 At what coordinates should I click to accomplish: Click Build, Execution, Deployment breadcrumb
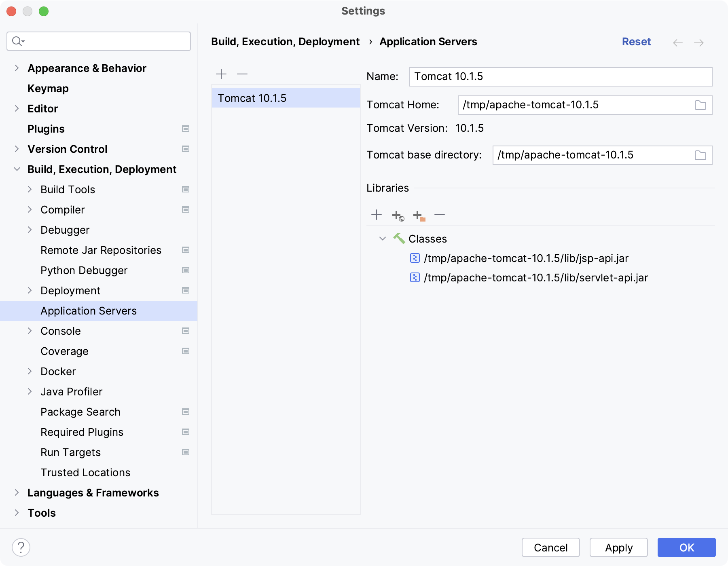(x=285, y=42)
